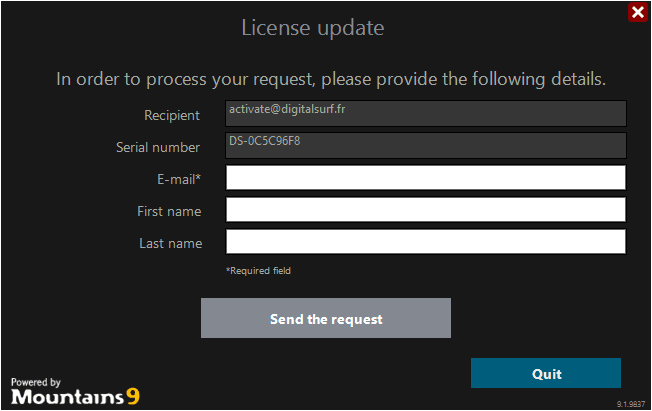Image resolution: width=652 pixels, height=411 pixels.
Task: Close the License update dialog with red X
Action: point(638,12)
